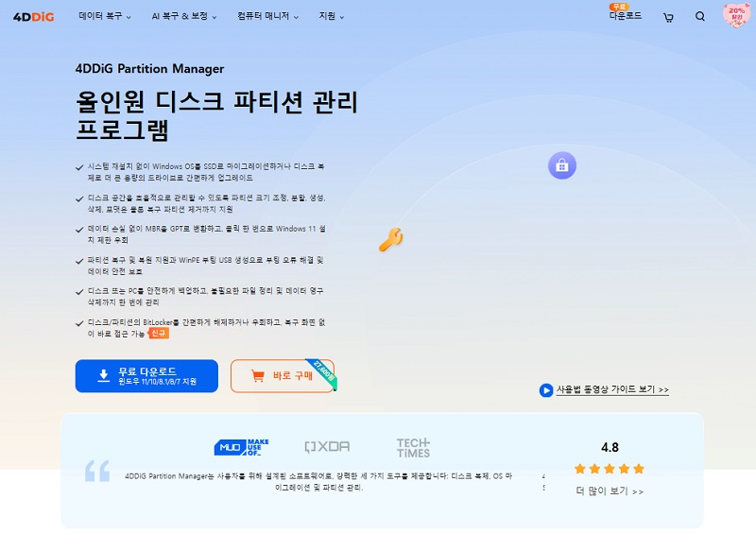The height and width of the screenshot is (534, 756).
Task: Open the 다운로드 header link
Action: click(x=626, y=16)
